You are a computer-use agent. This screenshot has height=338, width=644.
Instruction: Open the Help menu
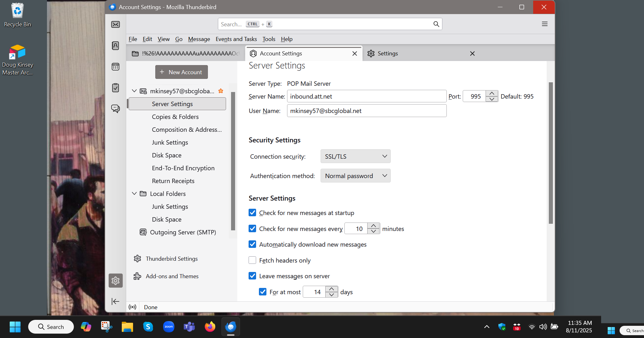286,39
